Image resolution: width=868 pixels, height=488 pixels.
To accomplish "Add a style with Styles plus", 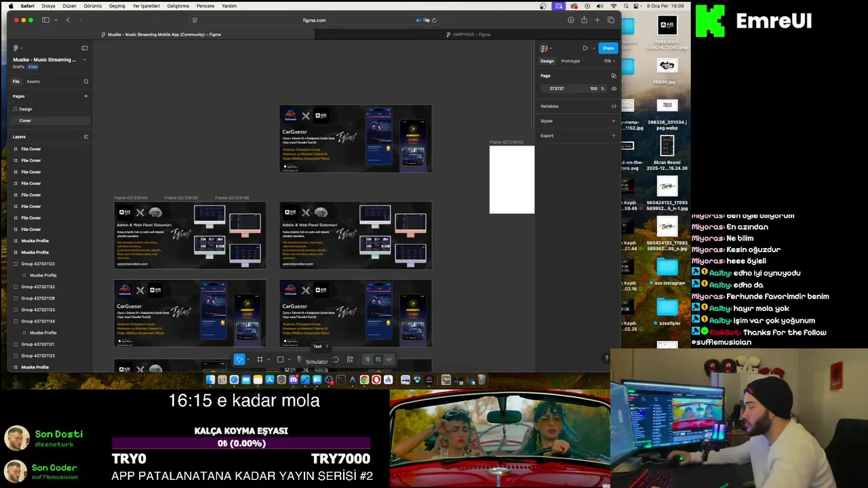I will (x=614, y=121).
